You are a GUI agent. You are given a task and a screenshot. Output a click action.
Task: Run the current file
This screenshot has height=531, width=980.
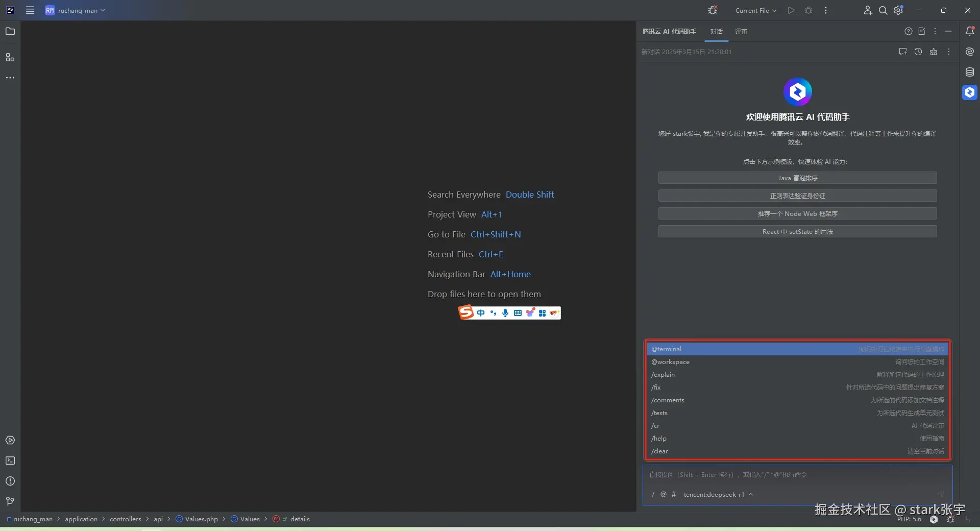point(791,10)
